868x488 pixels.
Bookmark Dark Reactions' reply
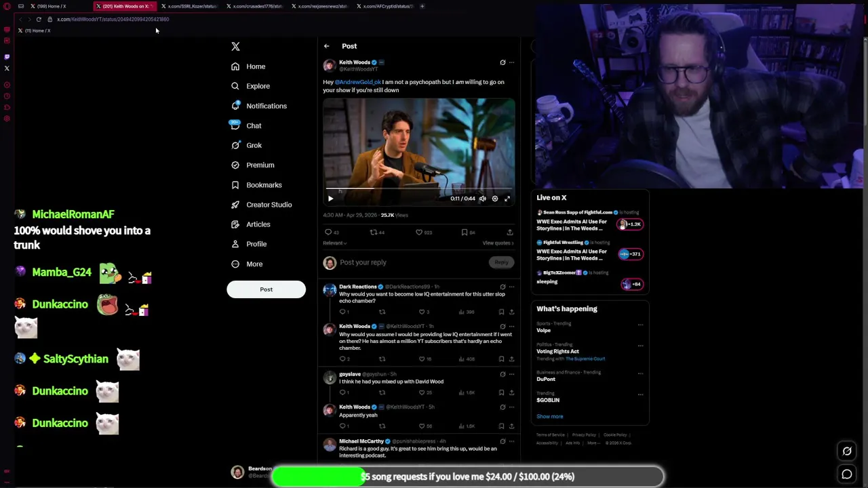coord(501,312)
